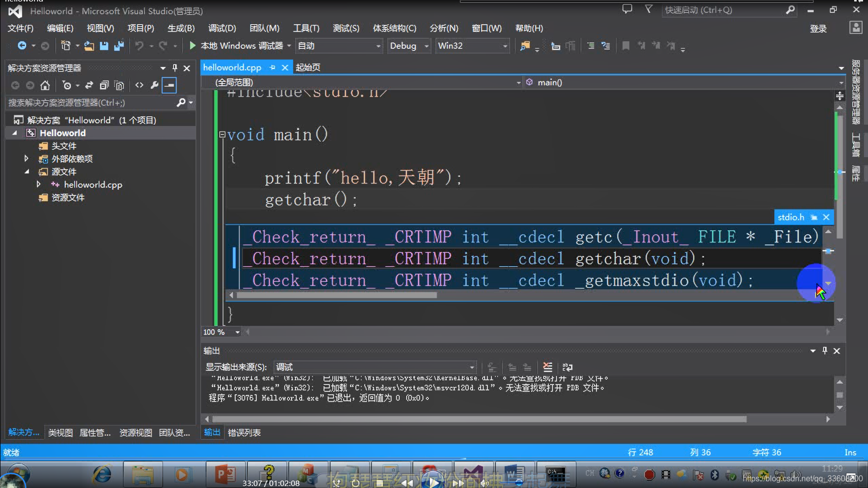Switch to the 起始页 tab
This screenshot has height=488, width=868.
(308, 68)
